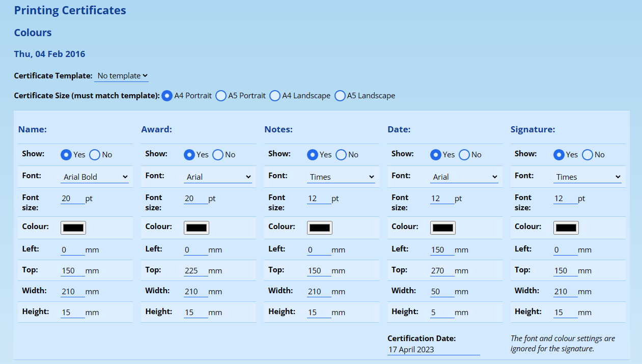The image size is (642, 364).
Task: Open the Date font dropdown
Action: (x=464, y=177)
